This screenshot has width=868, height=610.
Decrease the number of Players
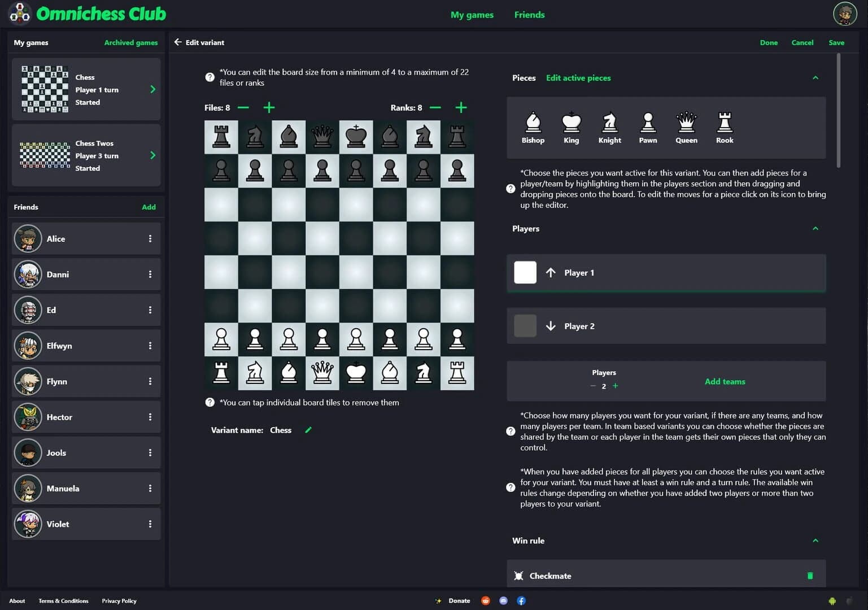(x=593, y=386)
